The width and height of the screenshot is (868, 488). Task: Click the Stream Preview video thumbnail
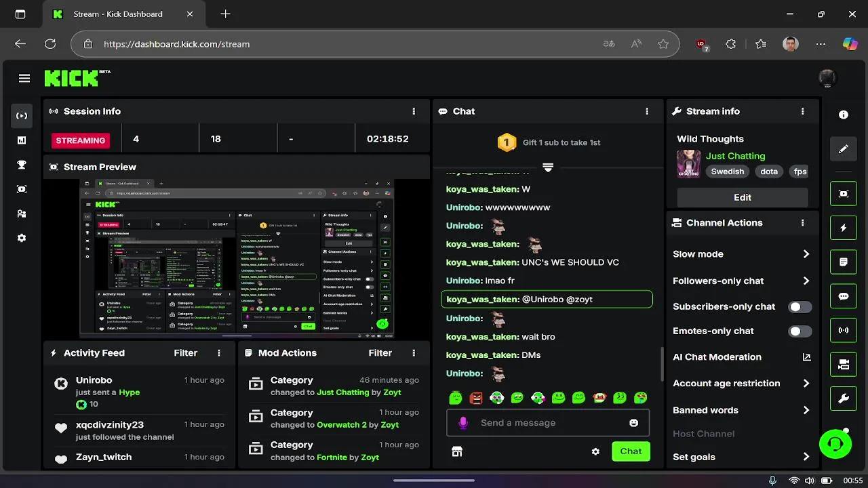pyautogui.click(x=237, y=259)
